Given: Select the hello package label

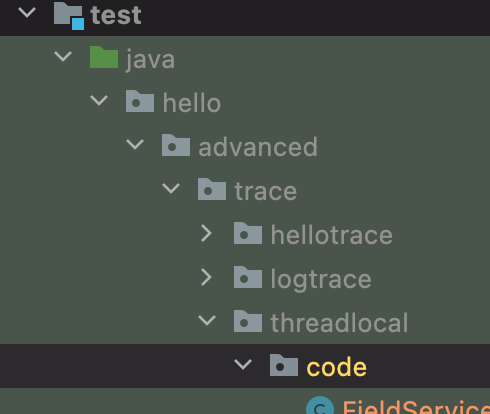Looking at the screenshot, I should (192, 103).
